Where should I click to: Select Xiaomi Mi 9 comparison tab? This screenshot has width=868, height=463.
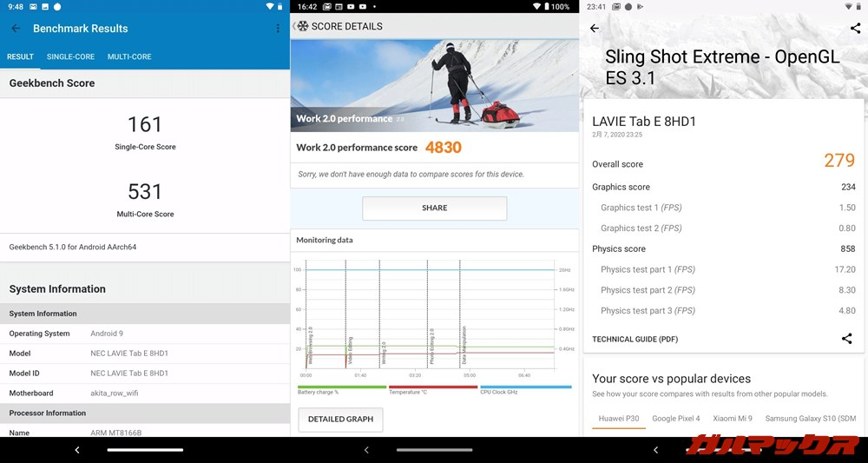[733, 419]
